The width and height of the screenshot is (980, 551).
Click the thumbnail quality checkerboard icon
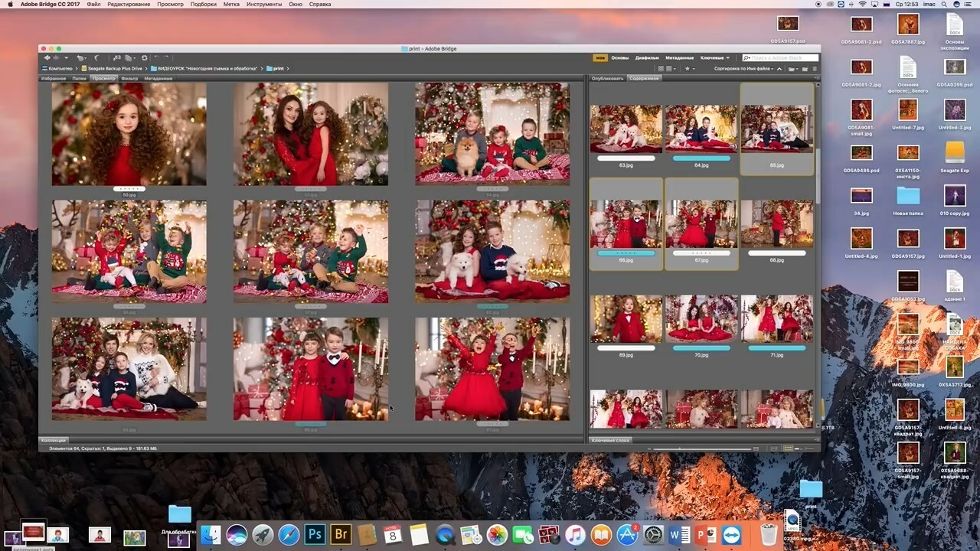coord(661,69)
